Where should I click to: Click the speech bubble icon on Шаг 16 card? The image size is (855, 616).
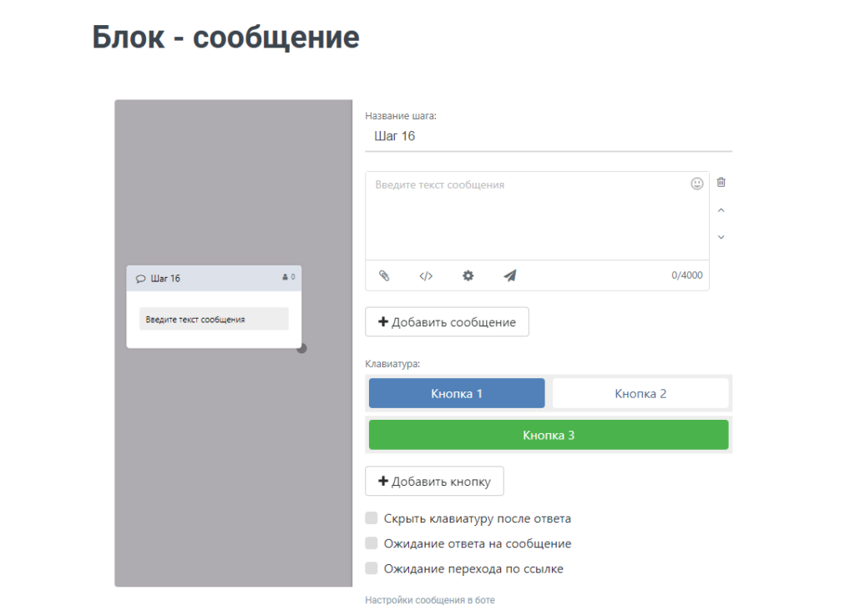tap(140, 279)
